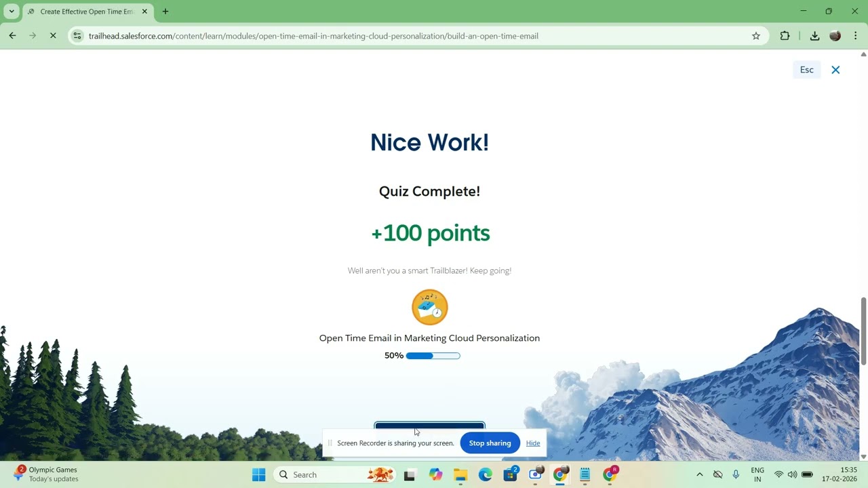This screenshot has height=488, width=868.
Task: Show hidden system tray icons
Action: [700, 475]
